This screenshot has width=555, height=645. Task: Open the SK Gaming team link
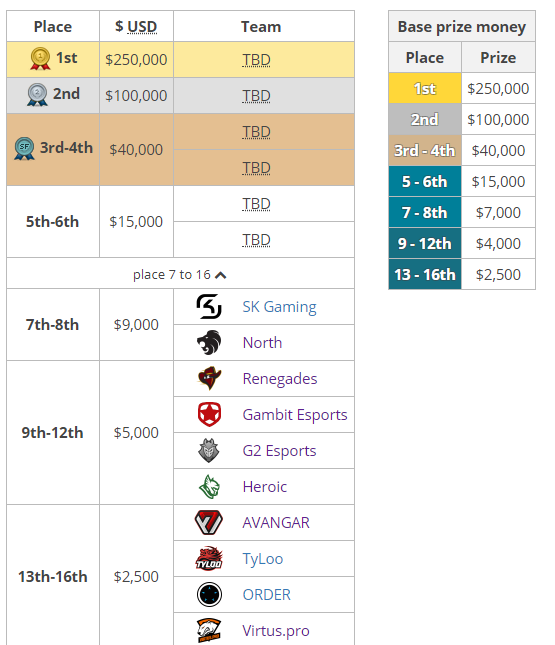[279, 307]
